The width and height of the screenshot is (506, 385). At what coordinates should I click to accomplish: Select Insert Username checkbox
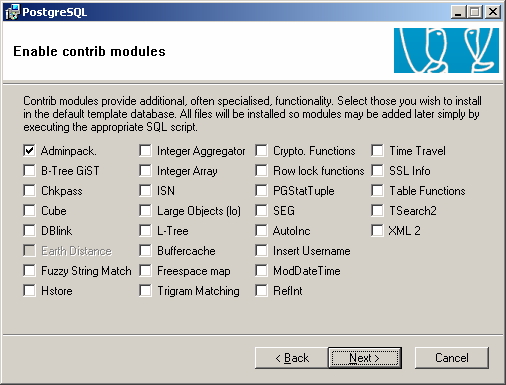(261, 251)
